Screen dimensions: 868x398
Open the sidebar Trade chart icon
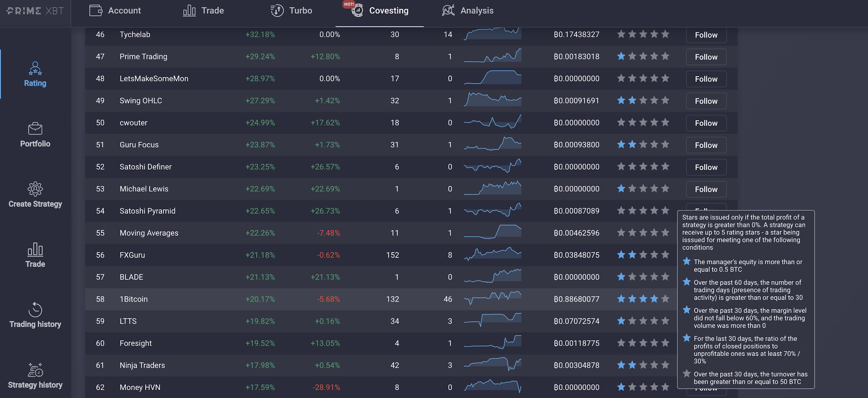tap(35, 249)
